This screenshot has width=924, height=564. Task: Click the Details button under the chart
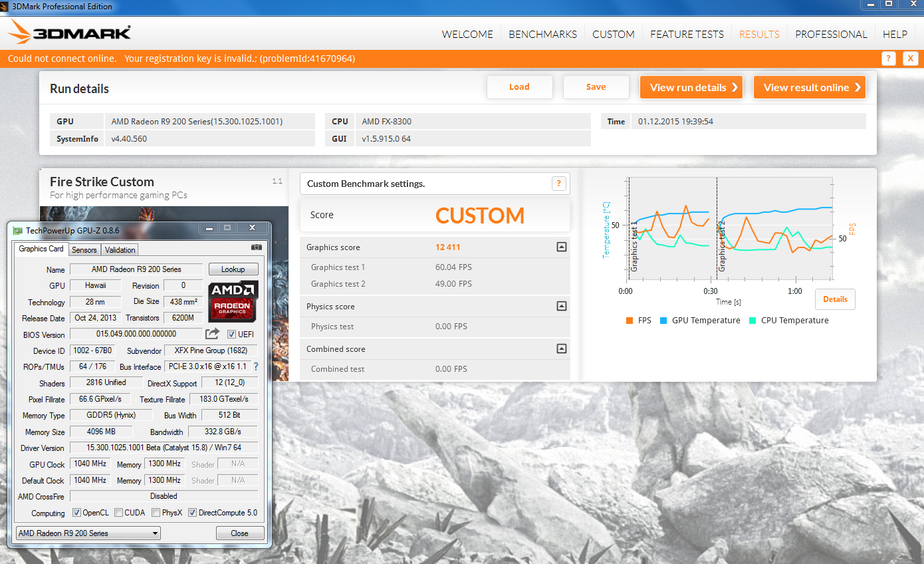pyautogui.click(x=835, y=299)
